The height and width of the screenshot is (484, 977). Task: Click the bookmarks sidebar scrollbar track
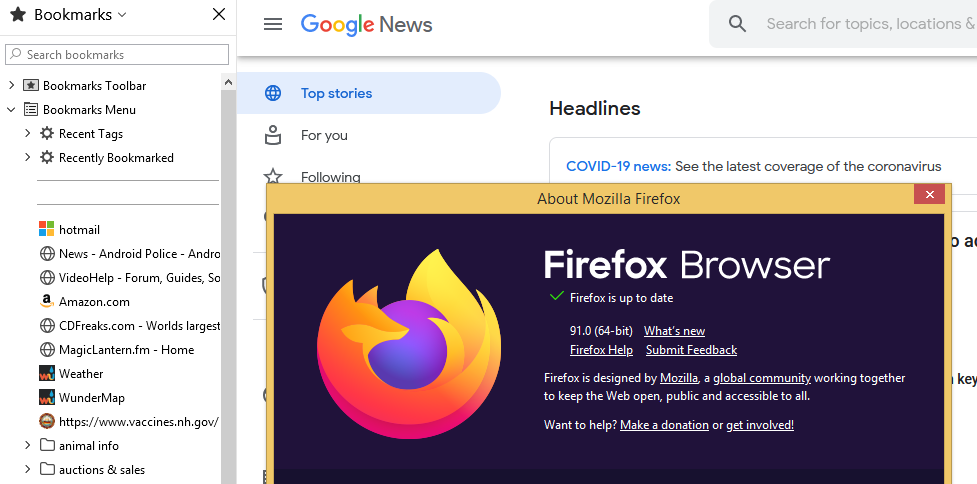point(228,287)
